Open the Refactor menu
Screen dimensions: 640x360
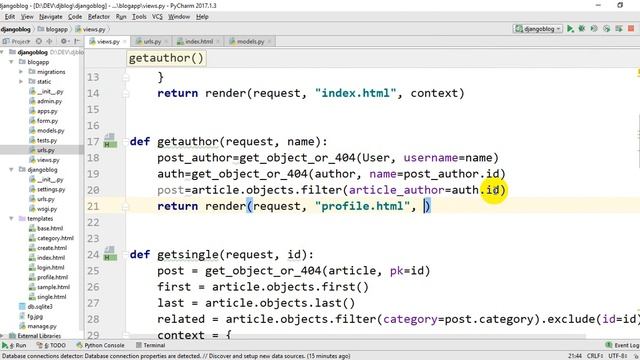point(99,17)
